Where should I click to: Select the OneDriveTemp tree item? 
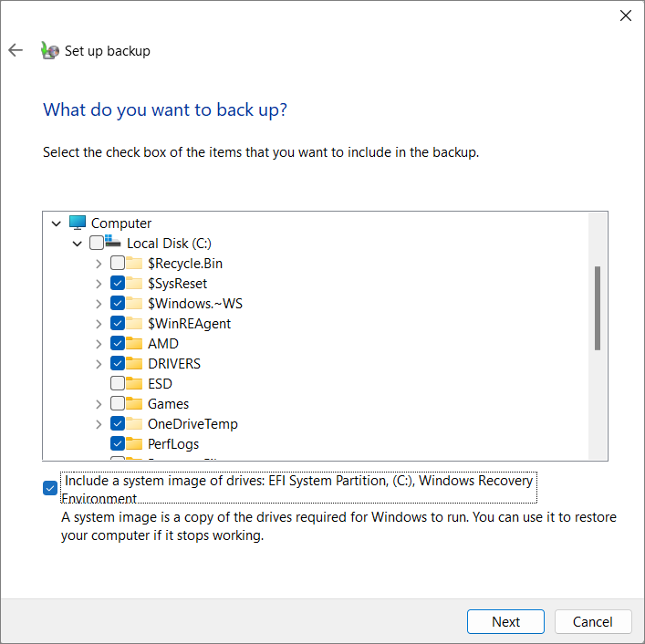pyautogui.click(x=192, y=424)
